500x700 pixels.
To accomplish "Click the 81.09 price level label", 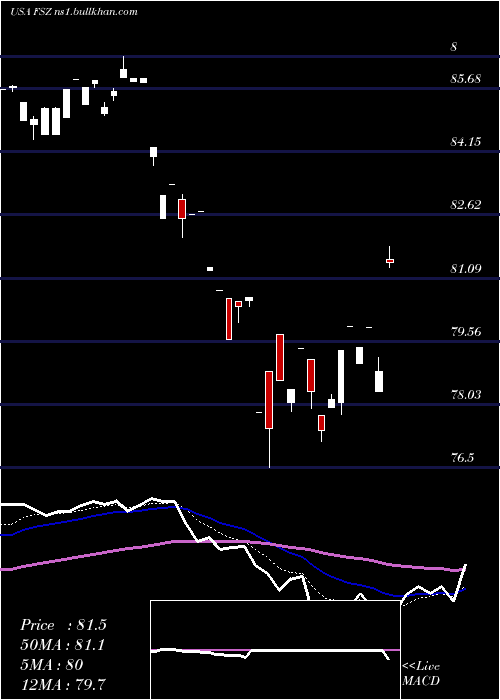I will [466, 268].
